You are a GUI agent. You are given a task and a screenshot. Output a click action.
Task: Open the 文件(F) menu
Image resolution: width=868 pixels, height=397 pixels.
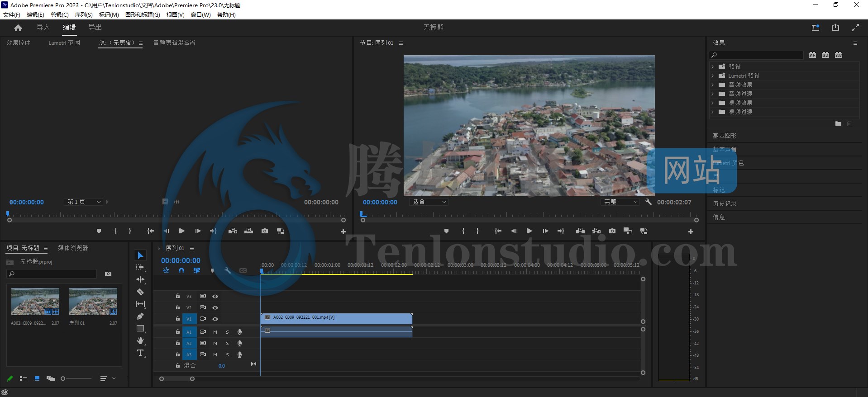pos(12,14)
